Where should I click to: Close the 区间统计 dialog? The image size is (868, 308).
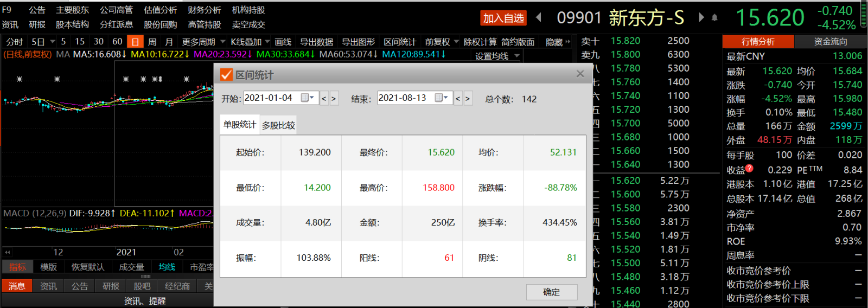tap(580, 74)
